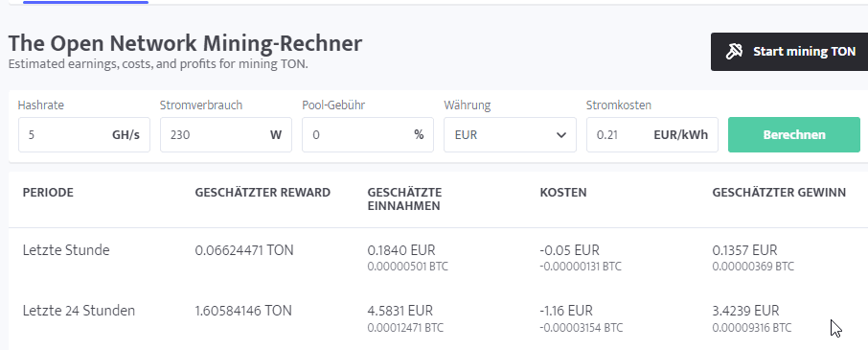Click the Hashrate input field
Viewport: 868px width, 350px height.
[x=84, y=134]
